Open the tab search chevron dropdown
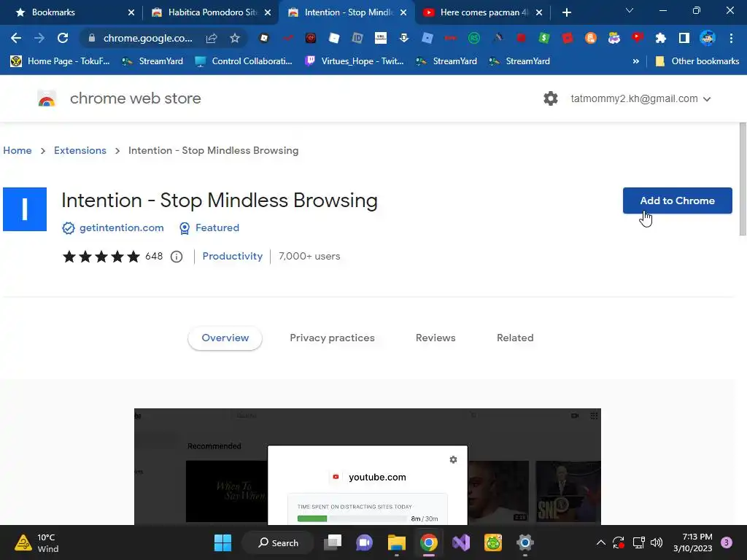This screenshot has height=560, width=747. click(630, 10)
